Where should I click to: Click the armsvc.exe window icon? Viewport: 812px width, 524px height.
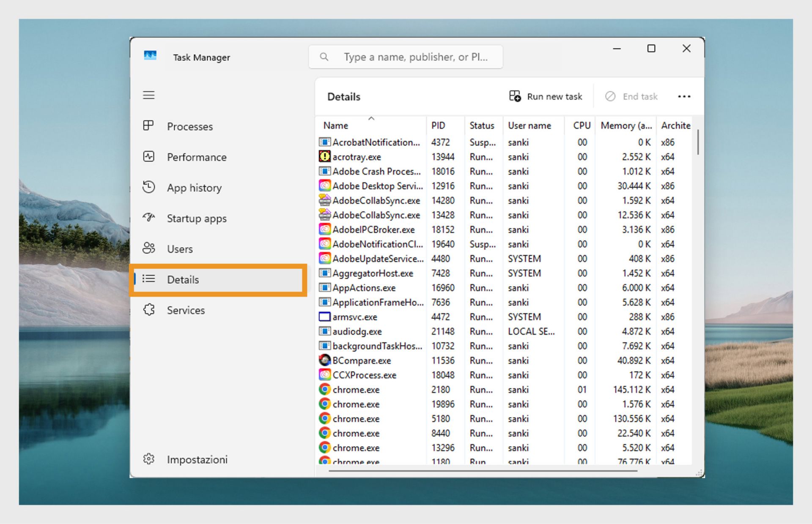324,317
